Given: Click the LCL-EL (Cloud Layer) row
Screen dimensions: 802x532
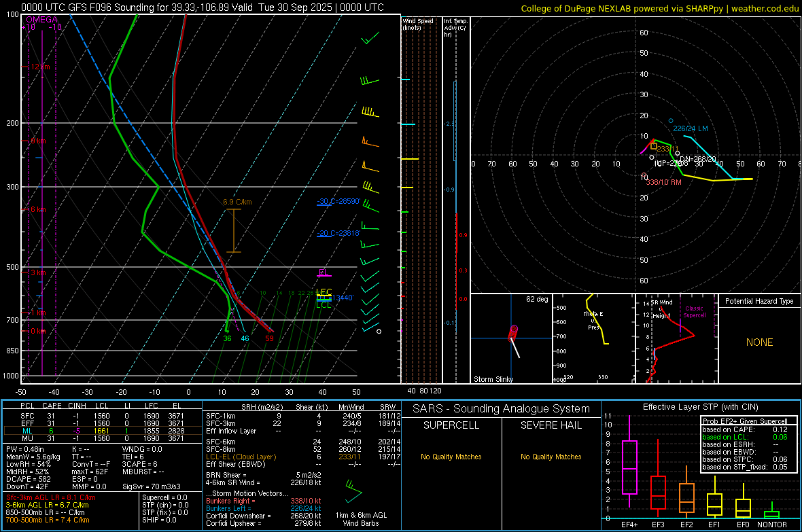Looking at the screenshot, I should coord(303,457).
